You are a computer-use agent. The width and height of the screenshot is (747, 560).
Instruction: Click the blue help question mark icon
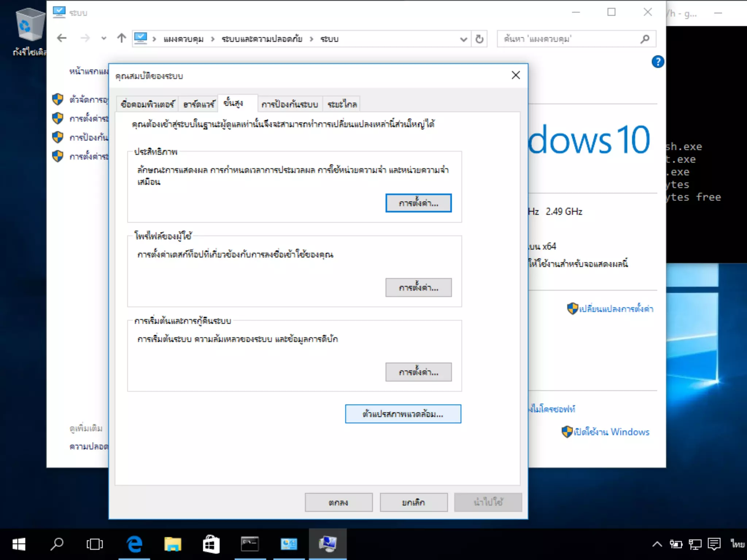(x=658, y=62)
